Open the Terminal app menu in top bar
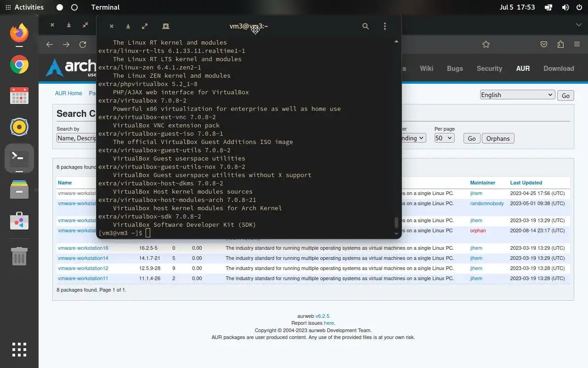Image resolution: width=588 pixels, height=368 pixels. click(x=105, y=7)
